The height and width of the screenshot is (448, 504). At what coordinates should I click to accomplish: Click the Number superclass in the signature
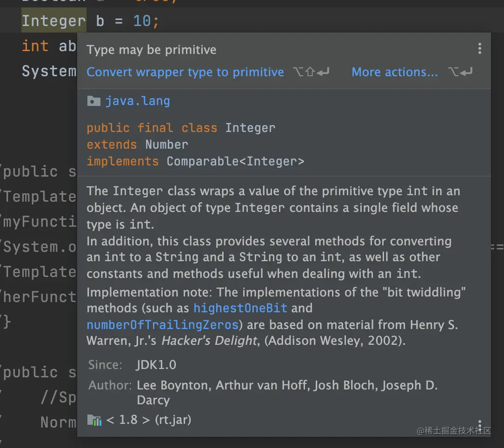(166, 145)
